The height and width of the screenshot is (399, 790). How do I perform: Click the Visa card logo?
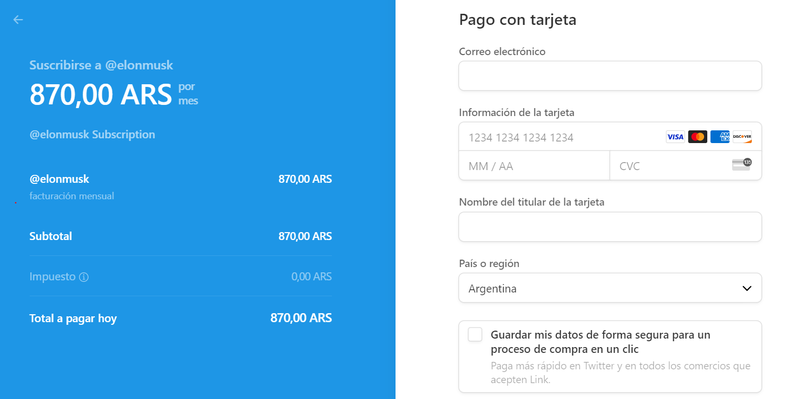[675, 137]
